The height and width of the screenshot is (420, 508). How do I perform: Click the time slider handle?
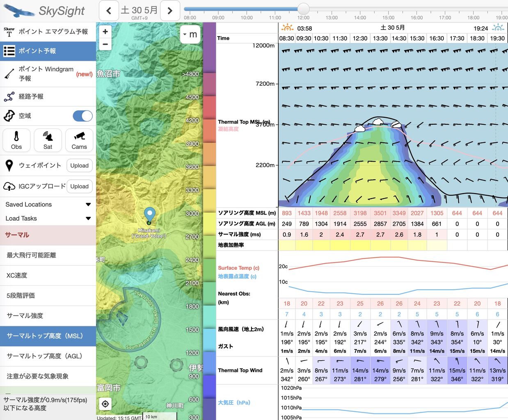pos(303,8)
